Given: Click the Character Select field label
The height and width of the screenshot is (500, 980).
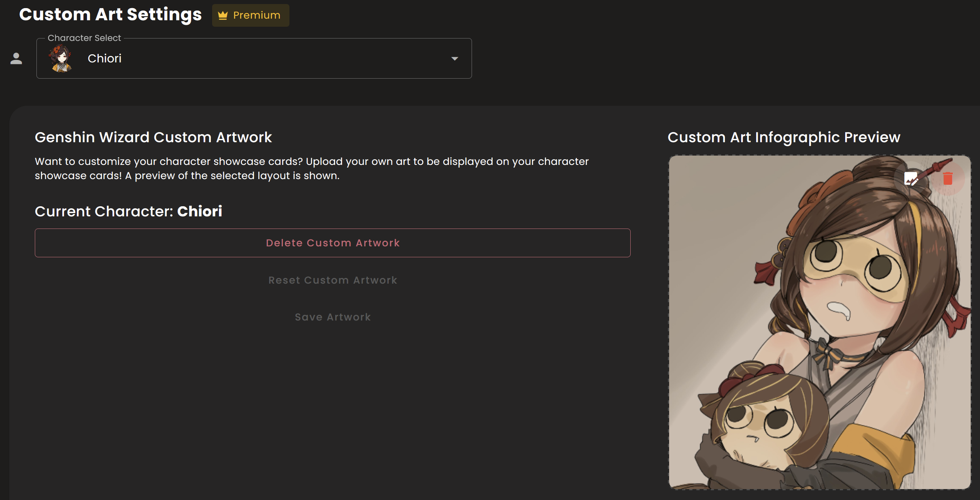Looking at the screenshot, I should pos(84,38).
